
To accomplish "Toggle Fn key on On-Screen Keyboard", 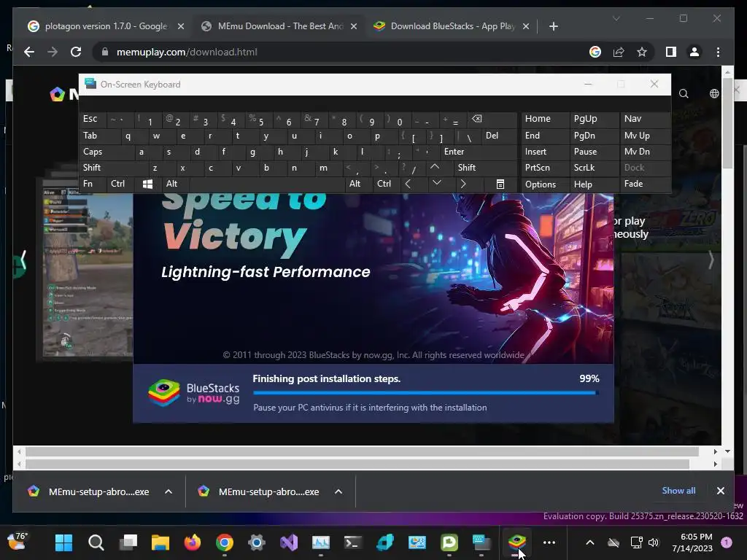I will pyautogui.click(x=93, y=184).
